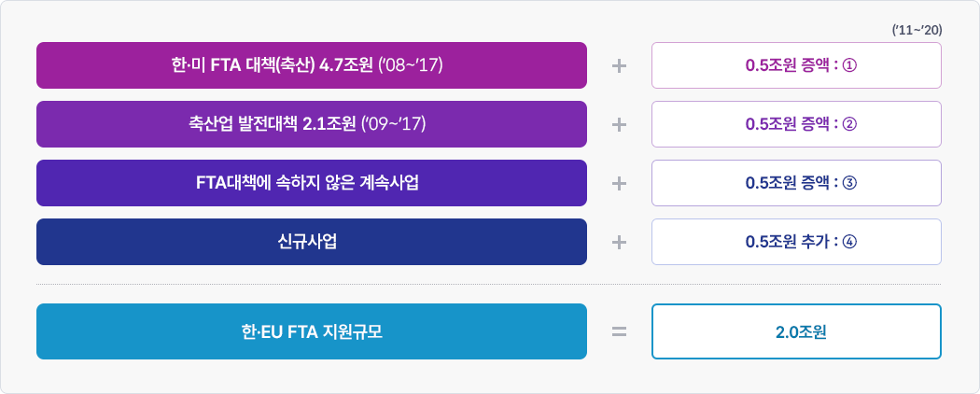Click the circled number ① marker

(849, 66)
